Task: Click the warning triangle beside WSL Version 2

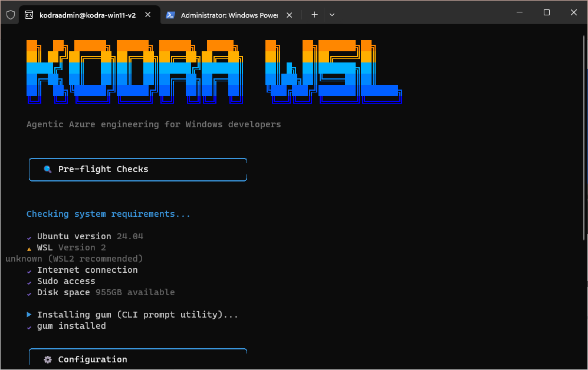Action: coord(29,247)
